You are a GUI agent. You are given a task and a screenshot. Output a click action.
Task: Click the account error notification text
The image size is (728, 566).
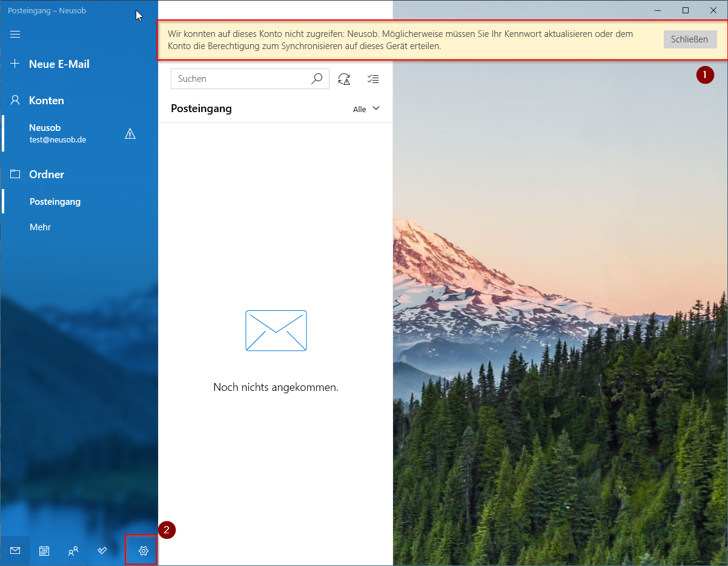click(400, 40)
